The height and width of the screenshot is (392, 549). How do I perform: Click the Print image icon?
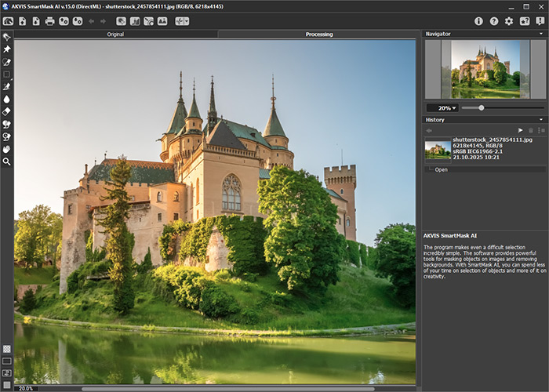click(x=49, y=21)
